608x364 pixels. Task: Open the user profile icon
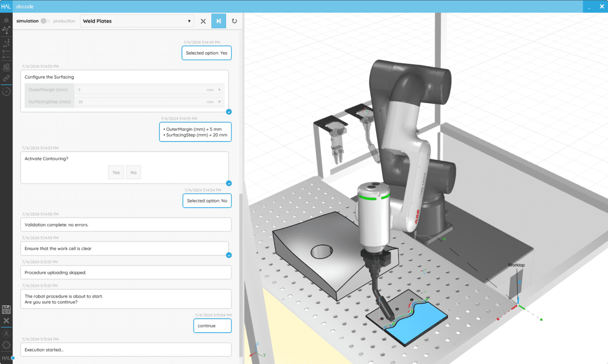coord(6,334)
